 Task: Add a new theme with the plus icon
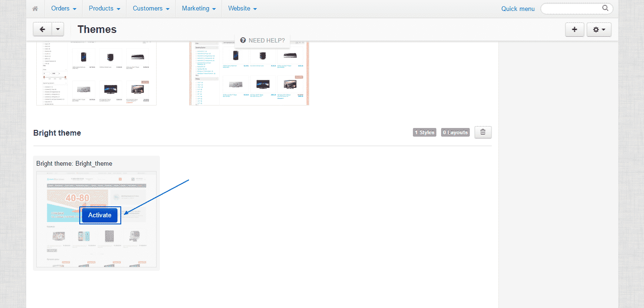574,29
